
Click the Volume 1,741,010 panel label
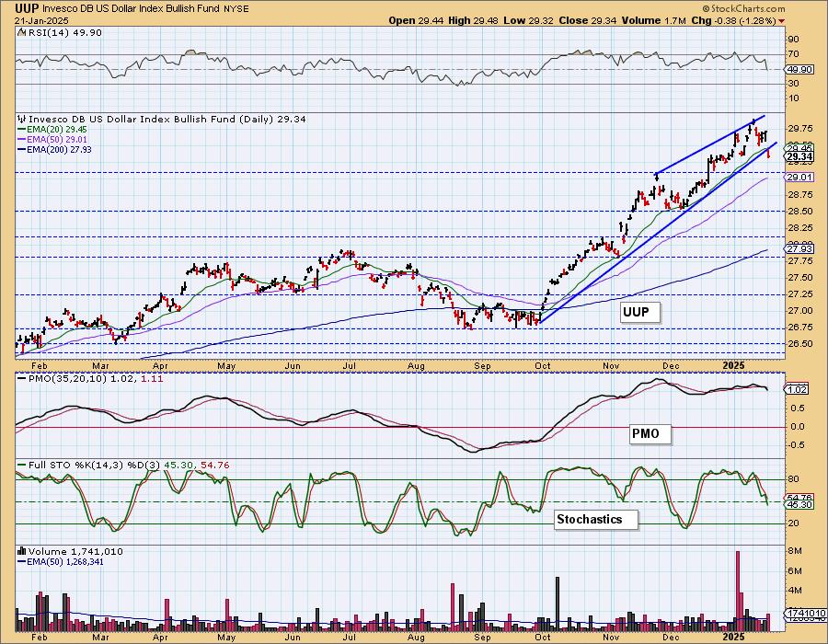75,552
